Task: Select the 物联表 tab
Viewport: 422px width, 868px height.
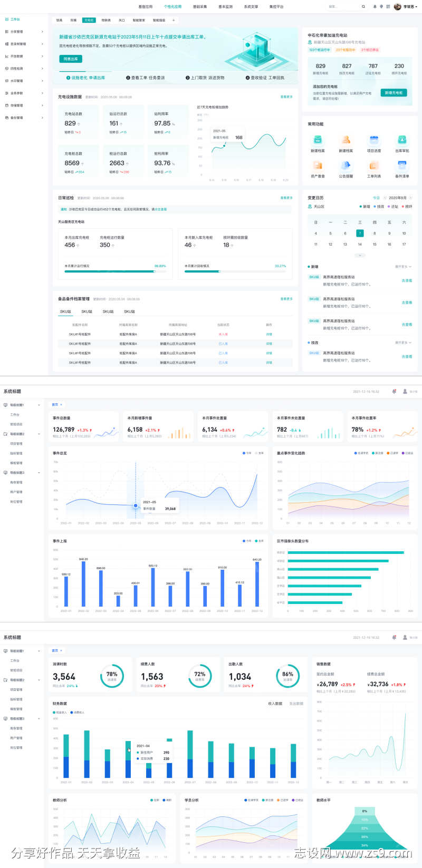Action: 106,20
